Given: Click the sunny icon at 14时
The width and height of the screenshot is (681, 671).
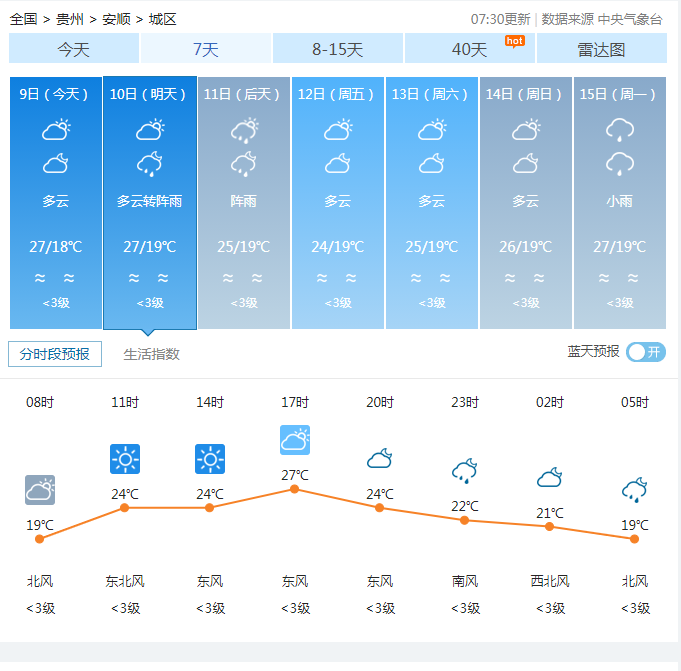Looking at the screenshot, I should coord(210,459).
